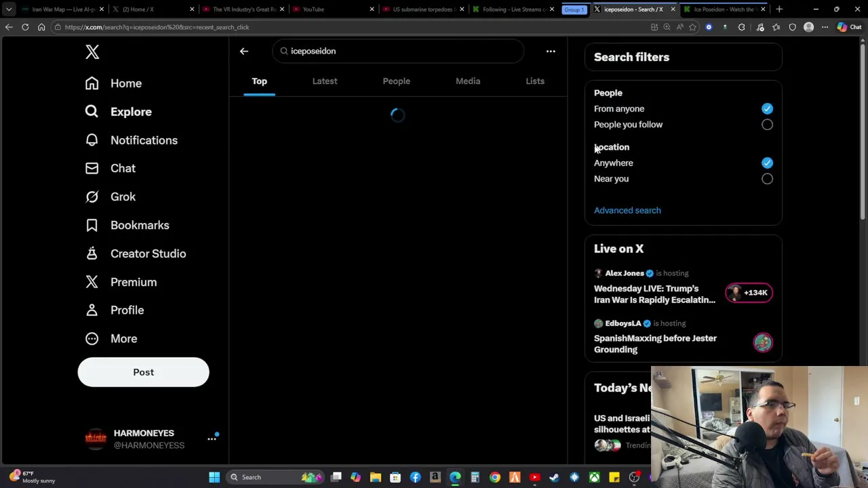This screenshot has width=868, height=488.
Task: Open File Explorer from taskbar
Action: [376, 477]
